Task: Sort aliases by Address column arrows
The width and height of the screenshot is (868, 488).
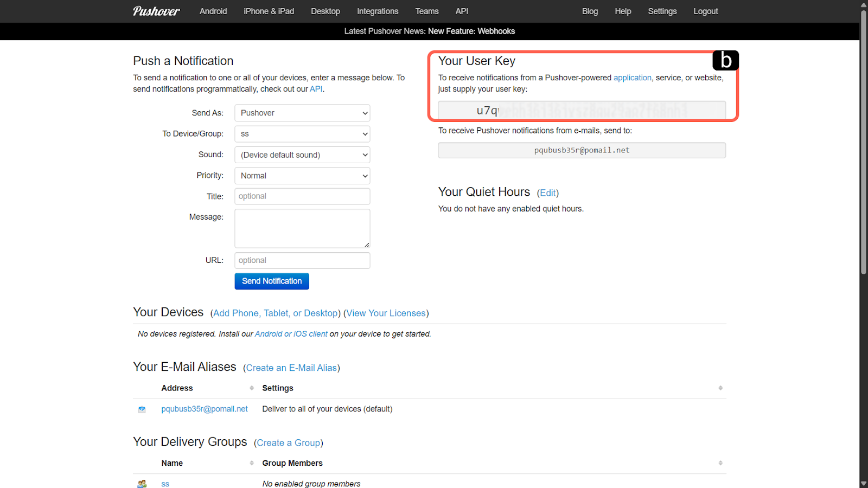Action: 252,388
